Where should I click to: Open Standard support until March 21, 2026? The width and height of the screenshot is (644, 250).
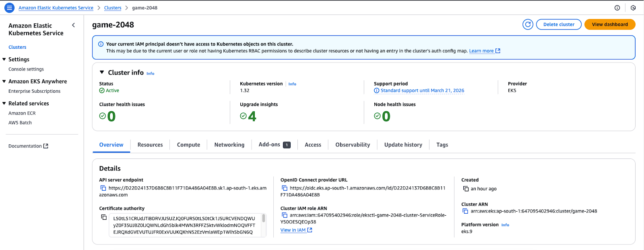coord(422,91)
